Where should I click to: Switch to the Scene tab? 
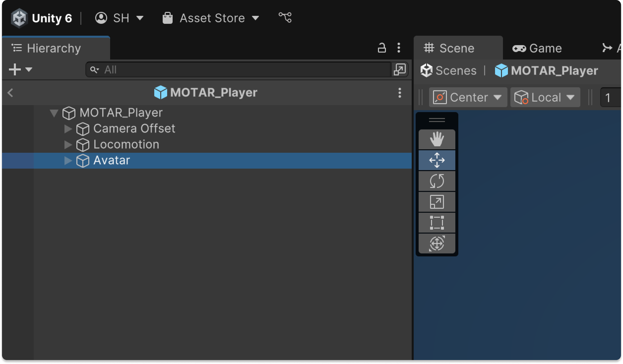[449, 48]
